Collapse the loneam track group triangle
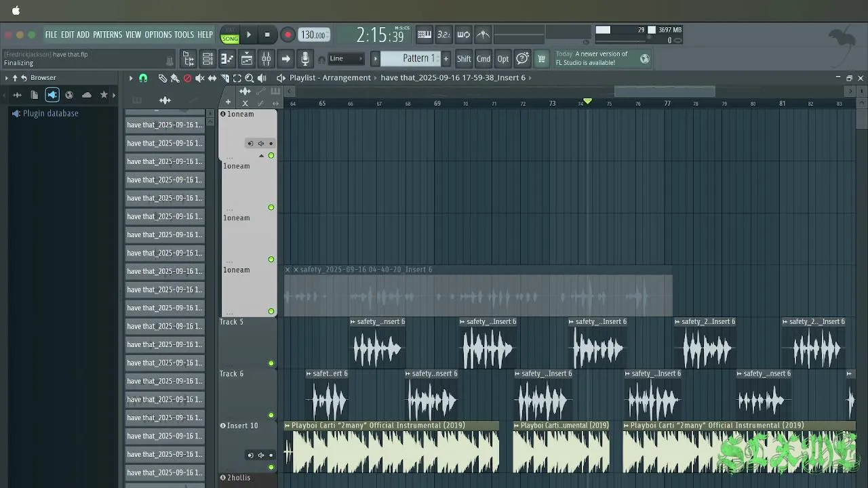The width and height of the screenshot is (868, 488). click(262, 156)
